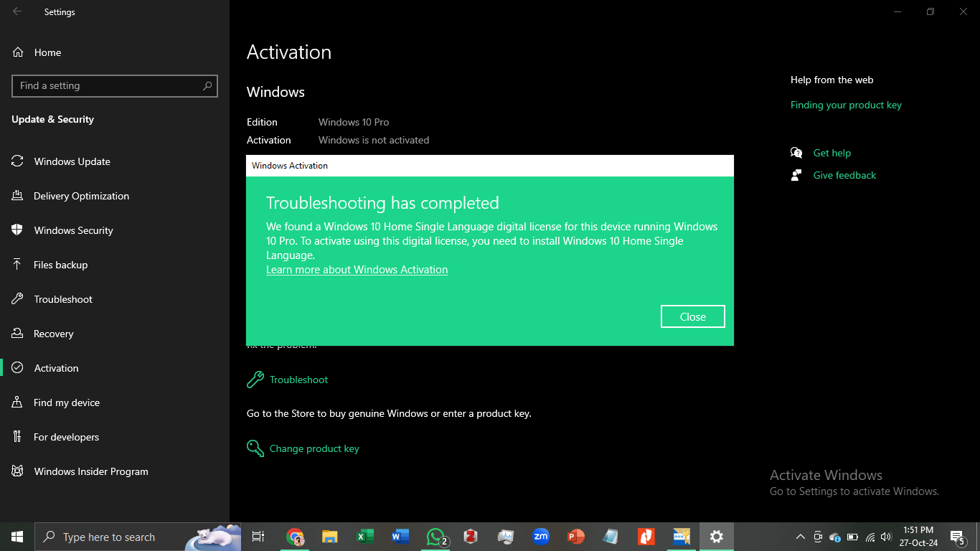Open Task View from taskbar
The width and height of the screenshot is (980, 551).
[x=258, y=537]
